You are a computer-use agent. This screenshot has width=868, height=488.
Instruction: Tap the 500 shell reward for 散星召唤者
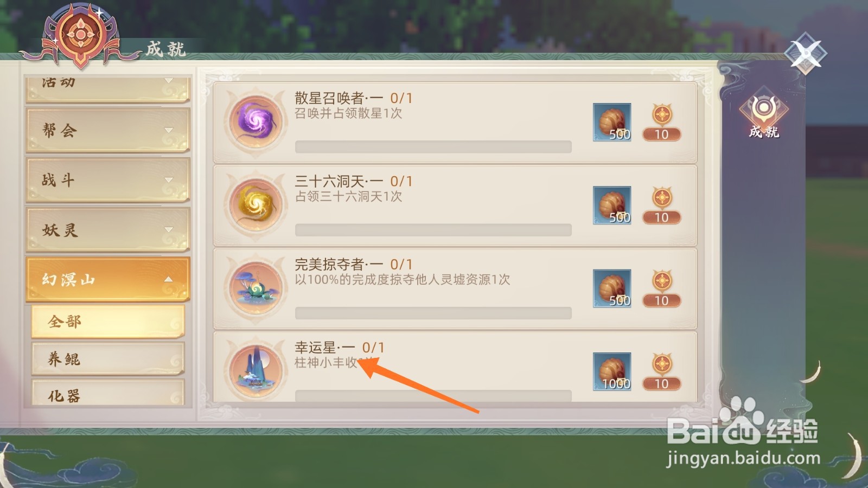(612, 122)
